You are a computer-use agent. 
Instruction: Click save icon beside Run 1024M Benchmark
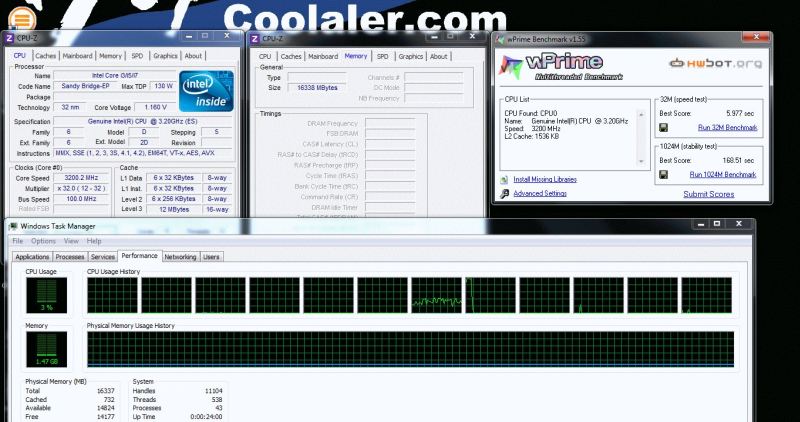(663, 175)
